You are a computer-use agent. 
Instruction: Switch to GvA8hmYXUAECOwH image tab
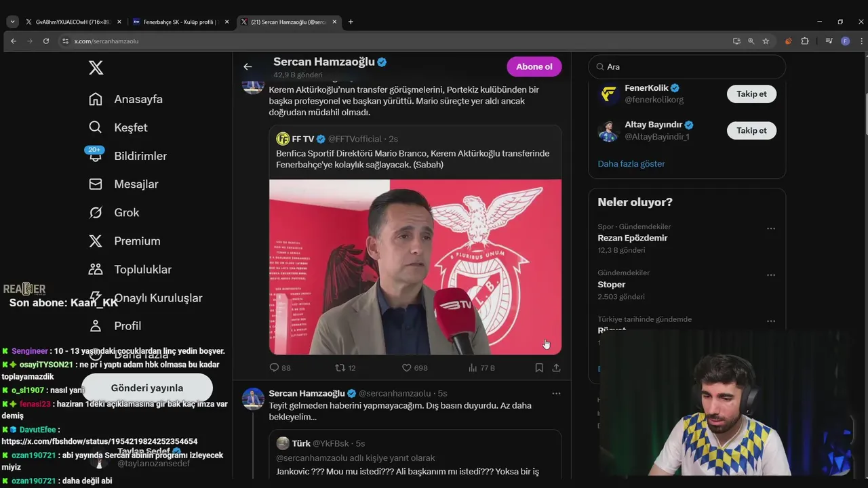73,22
